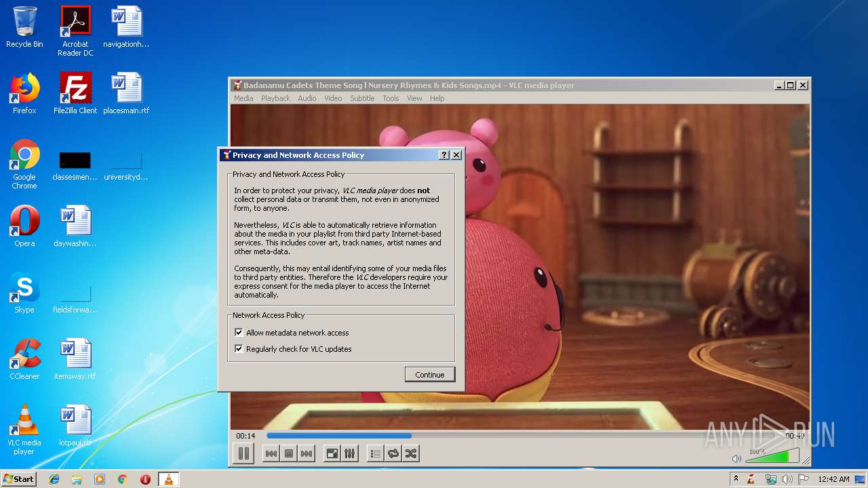This screenshot has height=488, width=868.
Task: Open VLC extended settings (equalizer icon)
Action: tap(349, 453)
